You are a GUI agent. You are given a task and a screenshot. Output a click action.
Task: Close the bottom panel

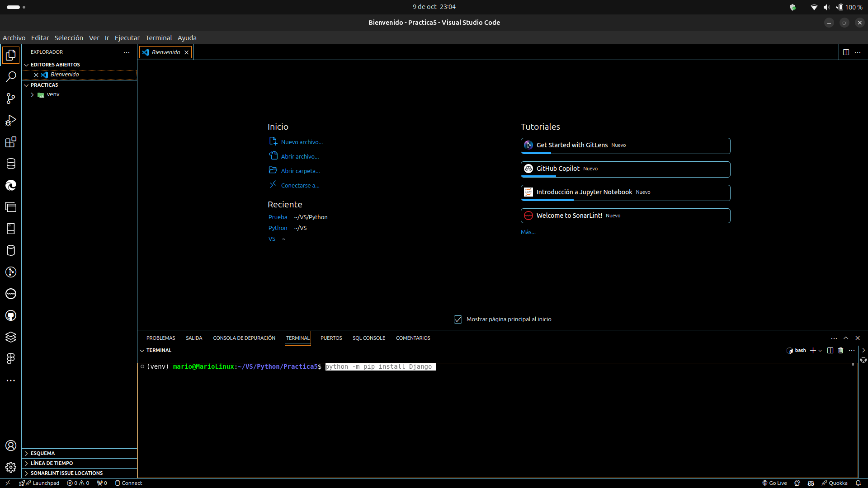tap(858, 338)
